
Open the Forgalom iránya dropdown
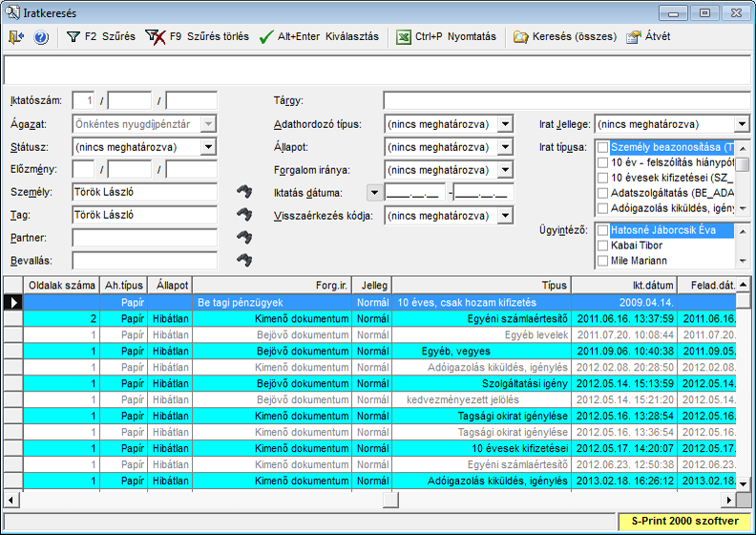click(505, 170)
